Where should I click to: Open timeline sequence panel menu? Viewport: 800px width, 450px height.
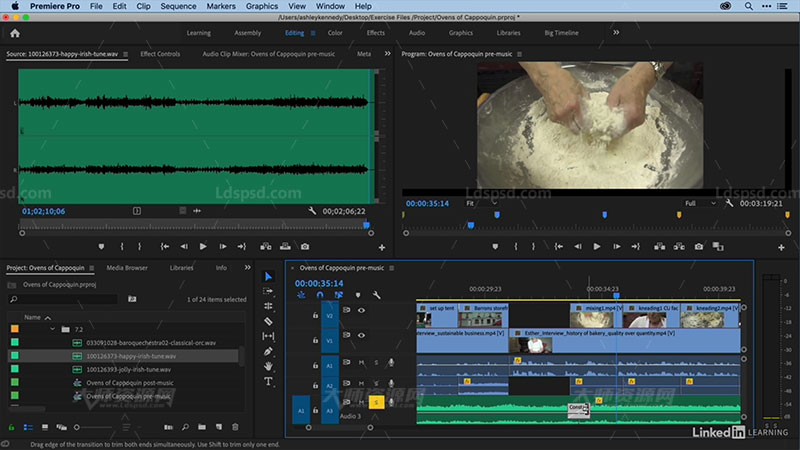(392, 268)
